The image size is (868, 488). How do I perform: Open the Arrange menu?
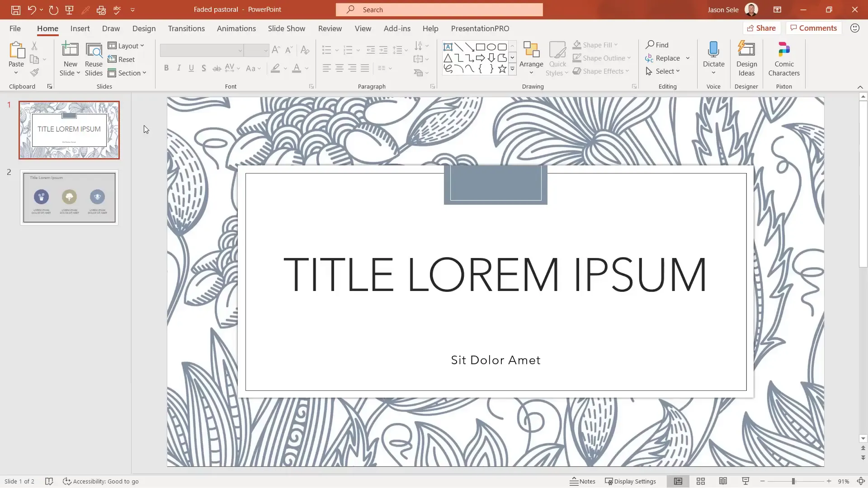531,58
